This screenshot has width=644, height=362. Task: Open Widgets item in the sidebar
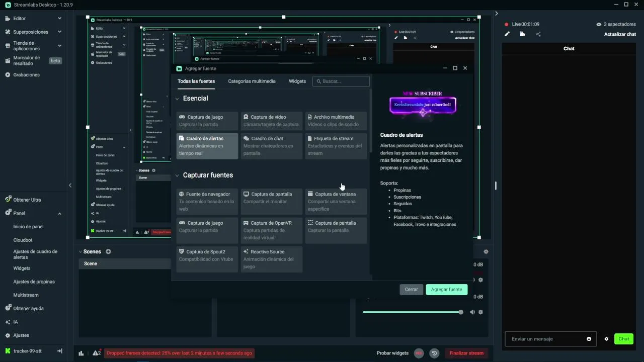22,268
